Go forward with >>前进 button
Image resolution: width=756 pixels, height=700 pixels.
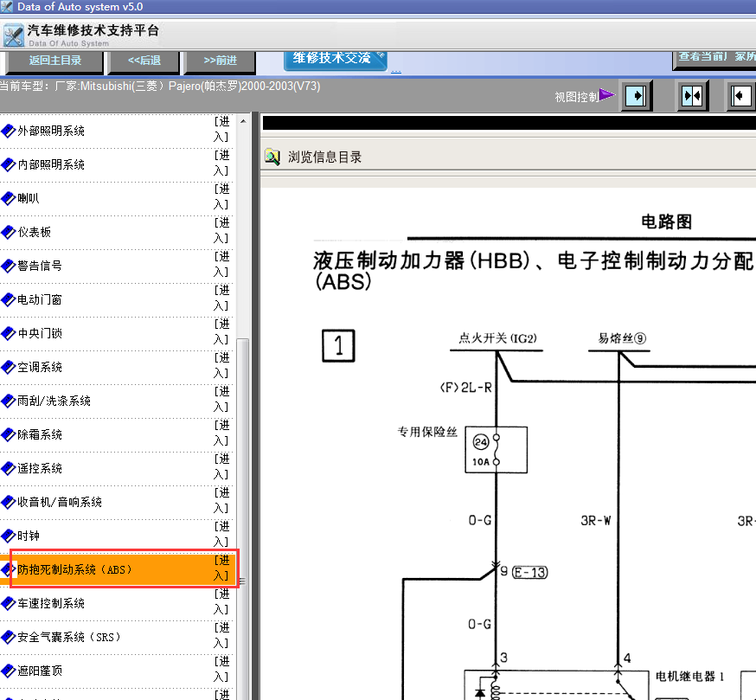pos(220,61)
